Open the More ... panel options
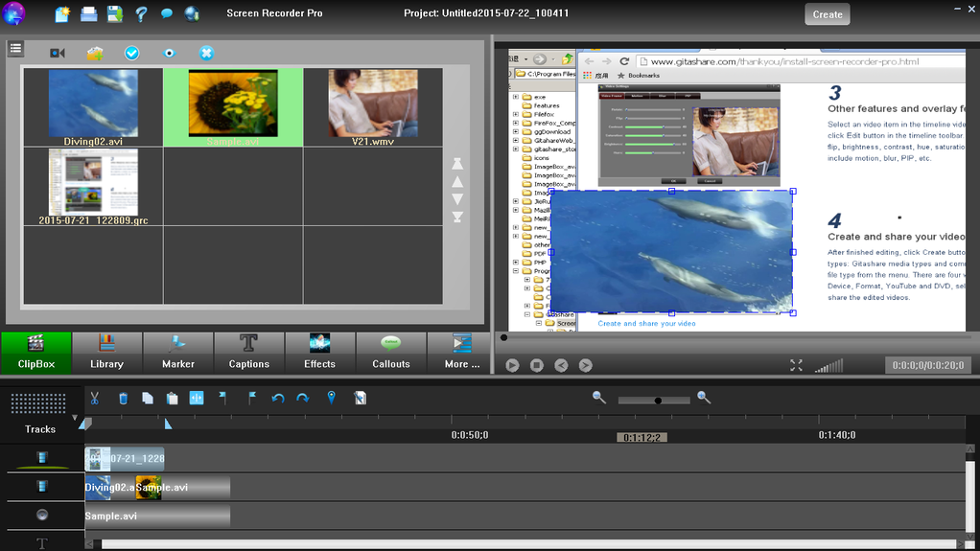 (x=462, y=353)
